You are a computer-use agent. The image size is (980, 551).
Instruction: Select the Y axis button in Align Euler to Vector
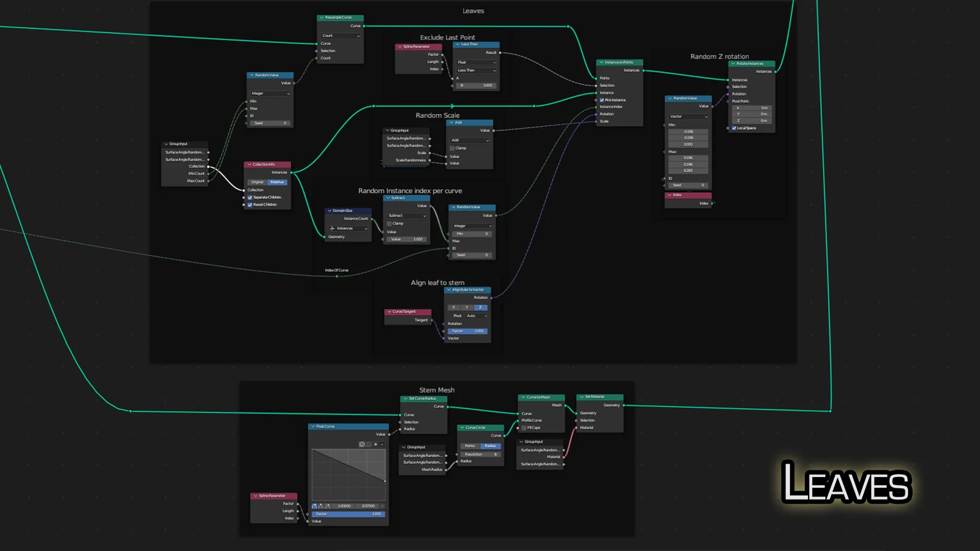tap(467, 307)
